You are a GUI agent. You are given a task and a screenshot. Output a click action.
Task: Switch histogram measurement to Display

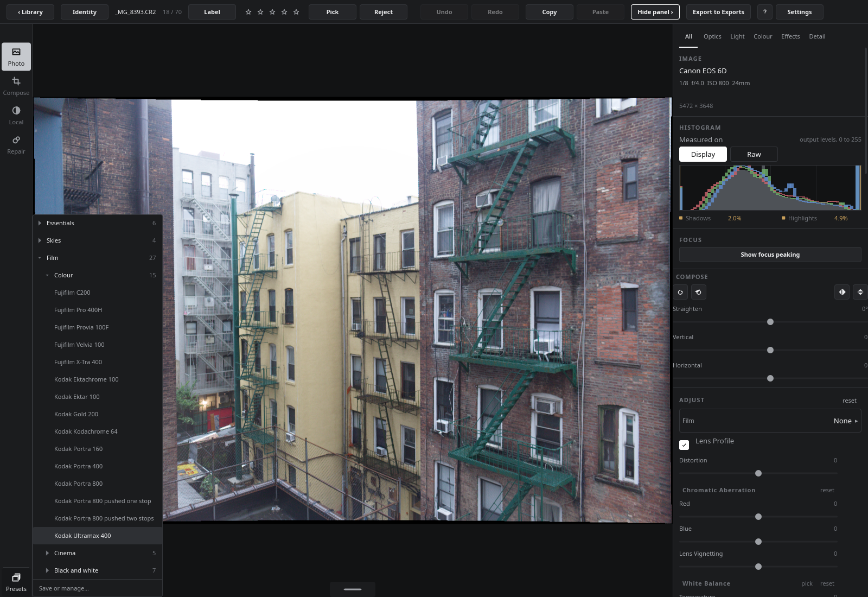pos(703,154)
